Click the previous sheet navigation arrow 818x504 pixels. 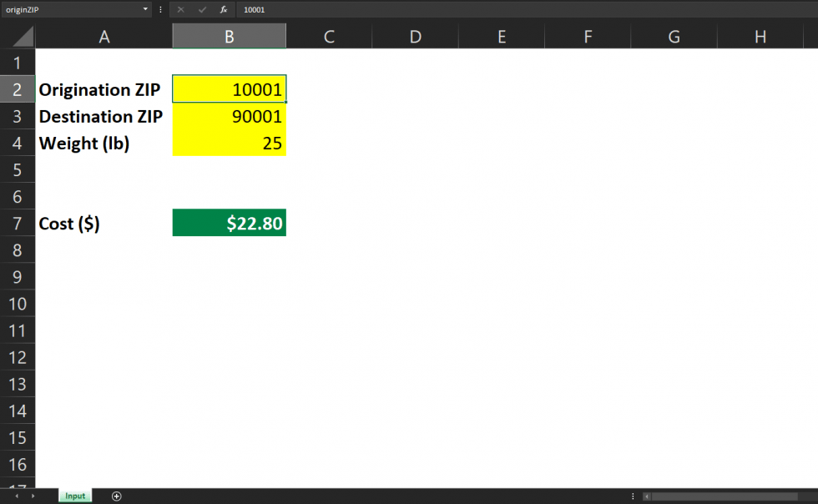click(18, 496)
